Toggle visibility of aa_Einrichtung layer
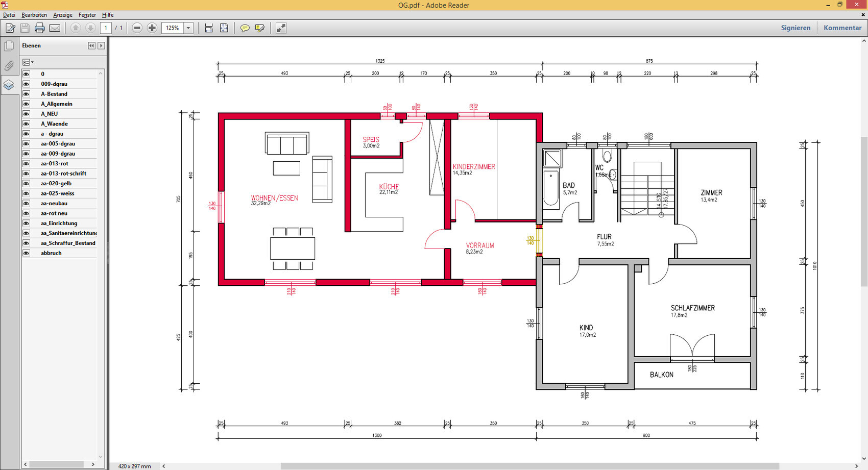 click(26, 223)
